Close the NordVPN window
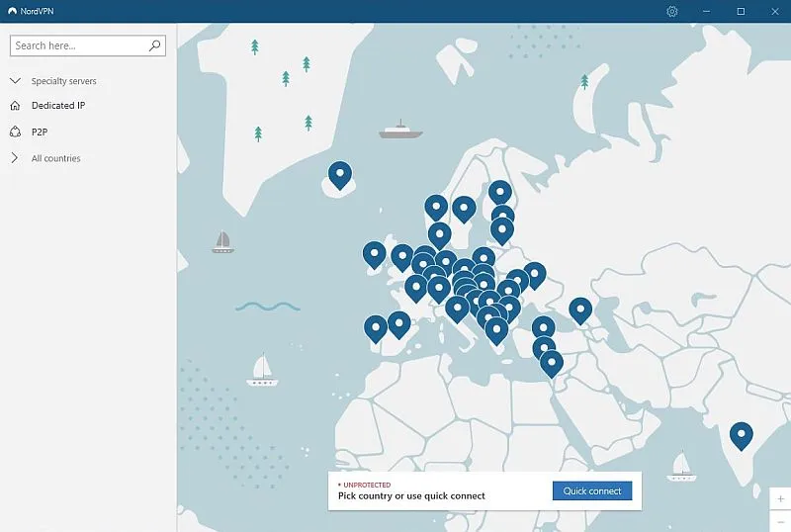Viewport: 791px width, 532px height. click(x=775, y=11)
